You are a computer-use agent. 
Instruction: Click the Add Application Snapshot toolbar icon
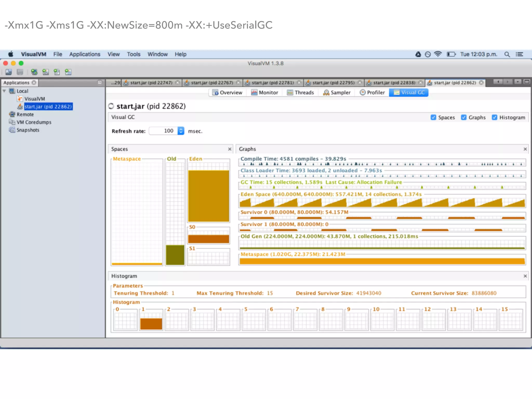click(68, 72)
